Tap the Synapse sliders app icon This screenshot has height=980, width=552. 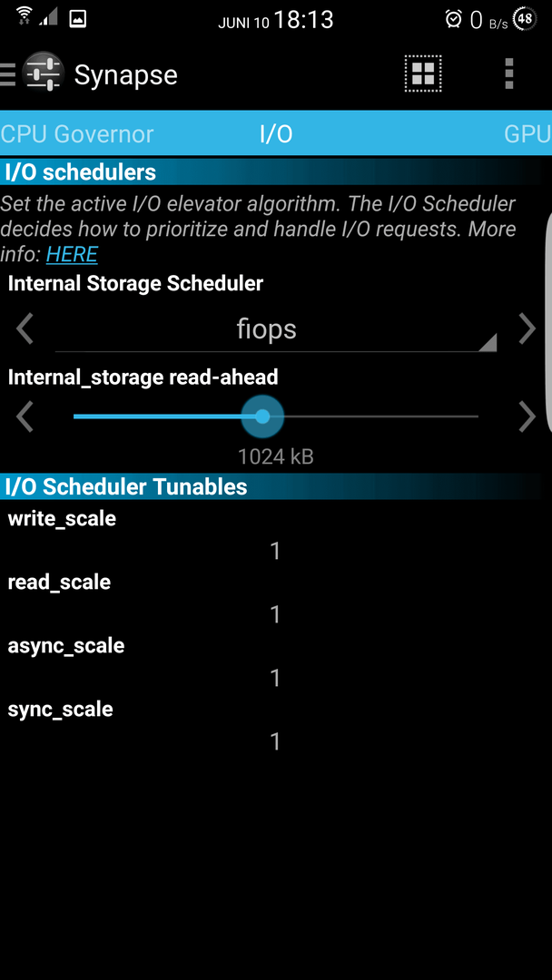[x=43, y=73]
